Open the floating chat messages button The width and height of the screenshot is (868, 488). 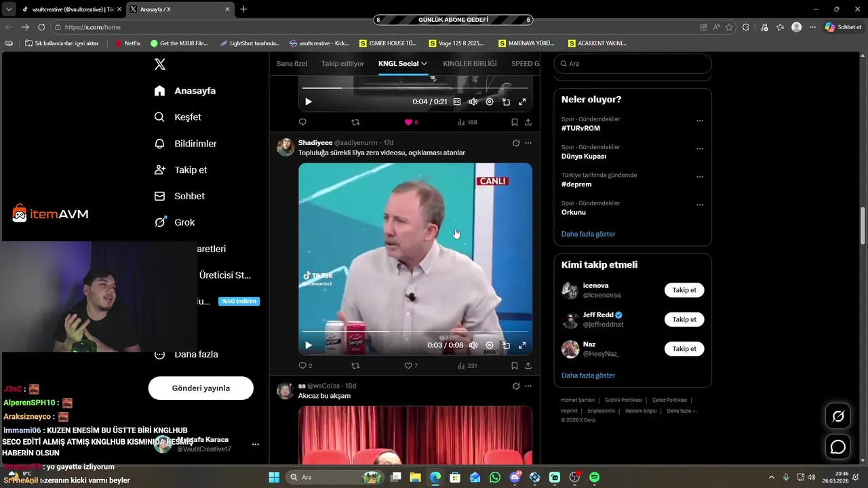[838, 447]
